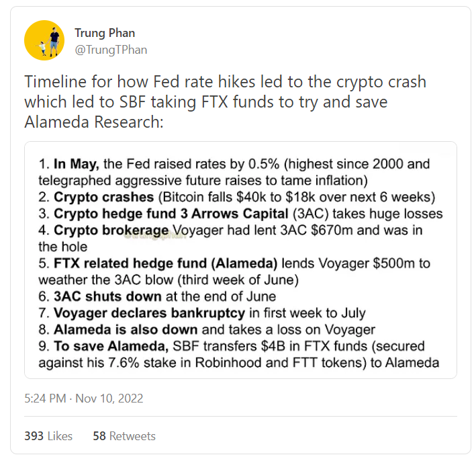Open the Trung Phan display name link
This screenshot has width=476, height=461.
click(105, 34)
